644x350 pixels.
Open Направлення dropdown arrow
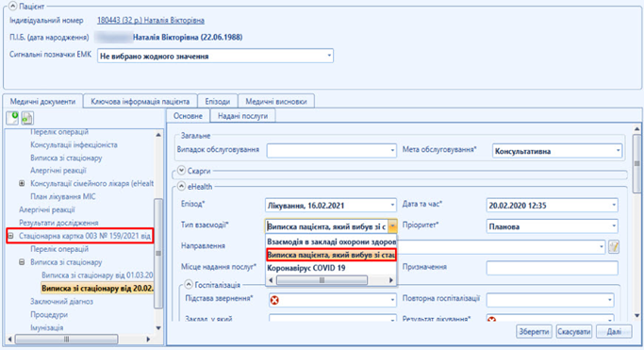click(x=601, y=246)
